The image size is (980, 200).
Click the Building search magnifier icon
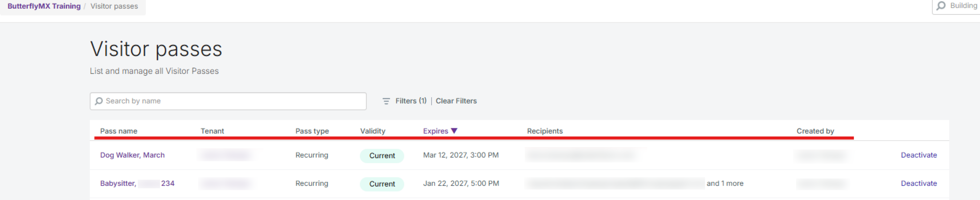click(941, 6)
